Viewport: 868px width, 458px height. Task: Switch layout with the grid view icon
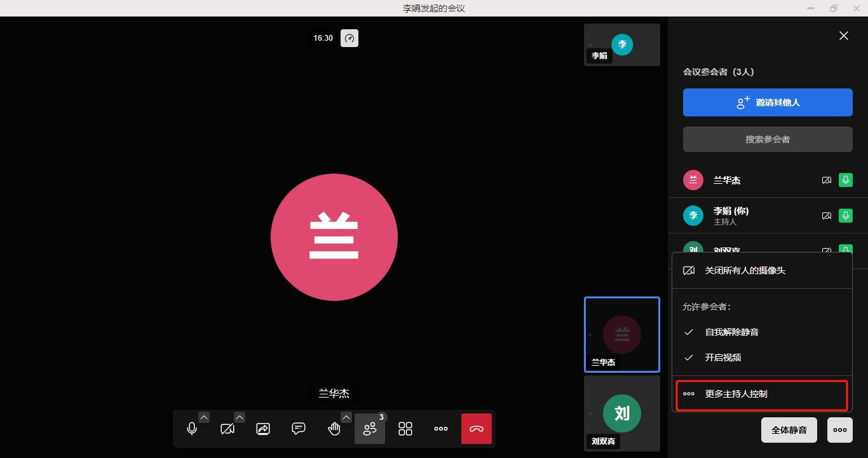405,429
